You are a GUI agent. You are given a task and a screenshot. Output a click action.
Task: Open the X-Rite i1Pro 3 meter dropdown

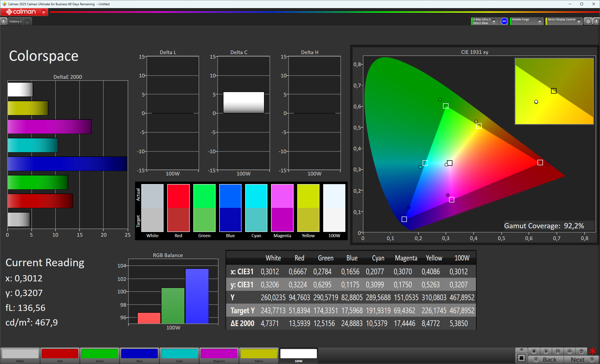(494, 21)
